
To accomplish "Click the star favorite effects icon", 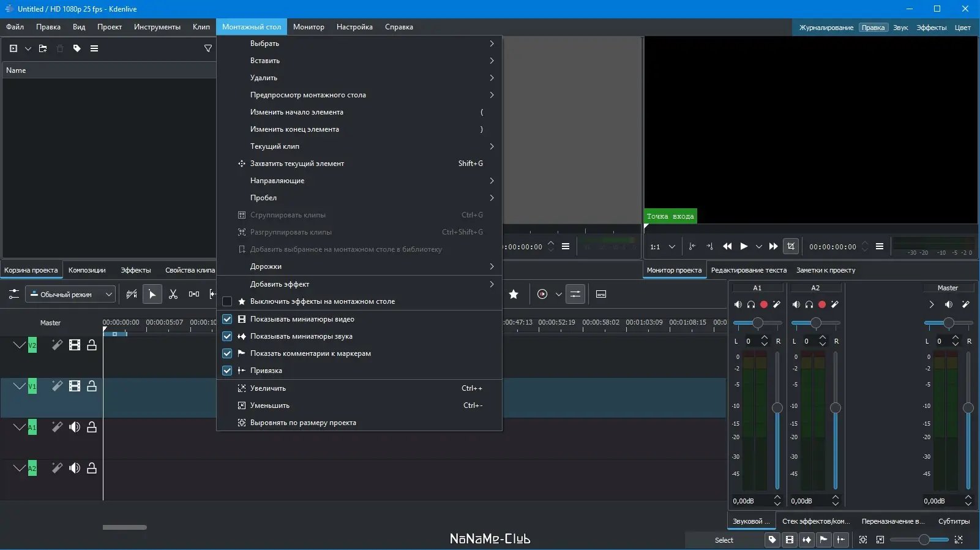I will click(514, 295).
